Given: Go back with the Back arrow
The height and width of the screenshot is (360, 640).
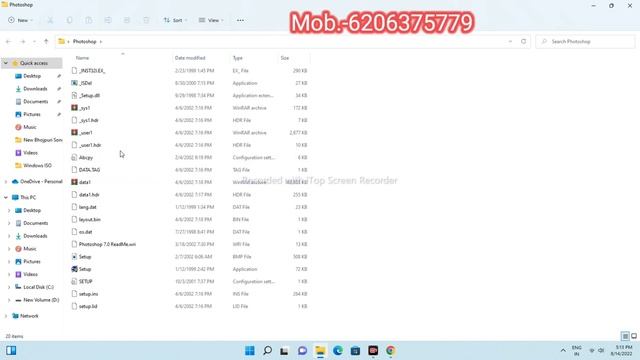Looking at the screenshot, I should pyautogui.click(x=9, y=42).
